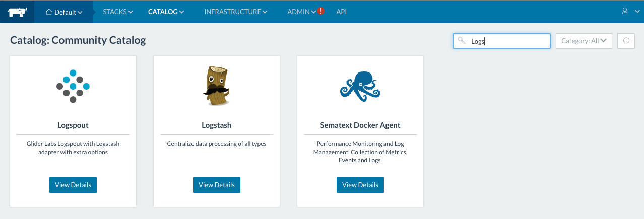This screenshot has width=644, height=219.
Task: Click the search magnifier icon
Action: click(461, 41)
